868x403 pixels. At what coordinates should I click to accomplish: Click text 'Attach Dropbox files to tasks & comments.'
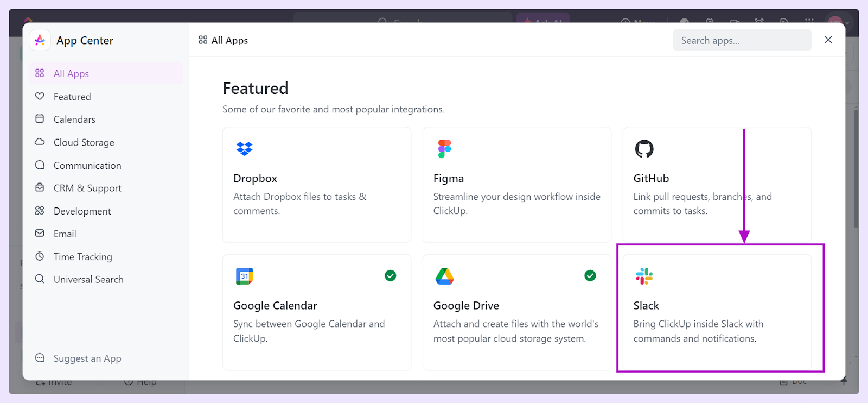pos(300,204)
